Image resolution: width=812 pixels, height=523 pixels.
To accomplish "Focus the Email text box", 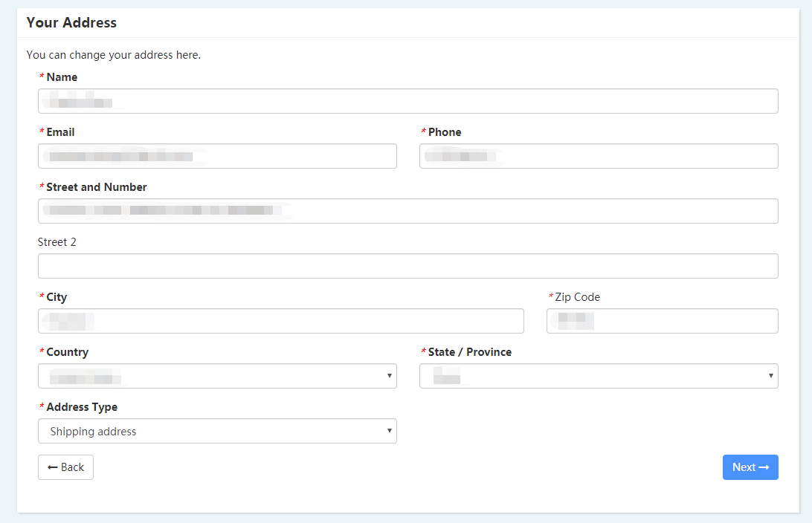I will tap(217, 156).
